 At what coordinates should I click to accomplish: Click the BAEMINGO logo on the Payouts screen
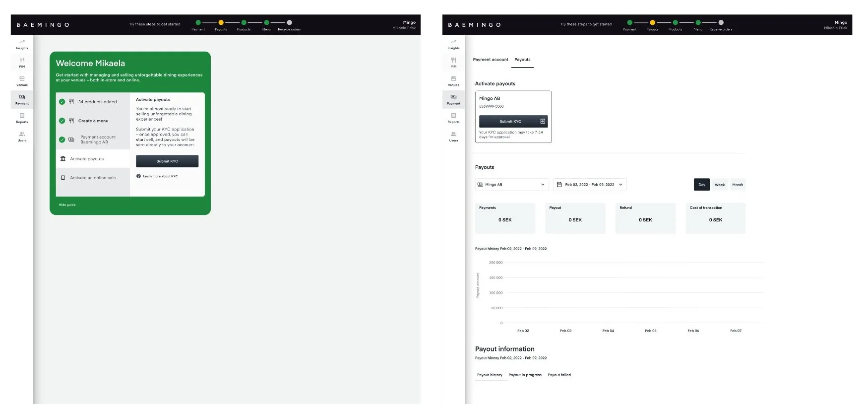[x=475, y=25]
